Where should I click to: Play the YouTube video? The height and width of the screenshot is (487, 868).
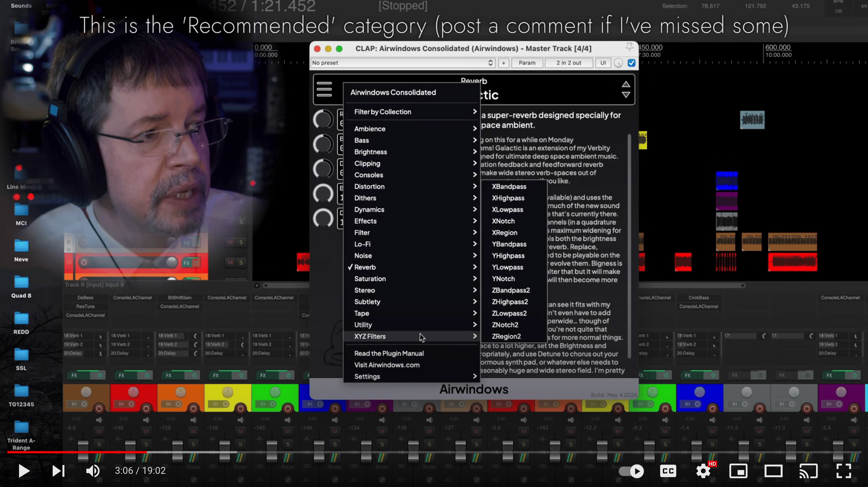tap(24, 471)
